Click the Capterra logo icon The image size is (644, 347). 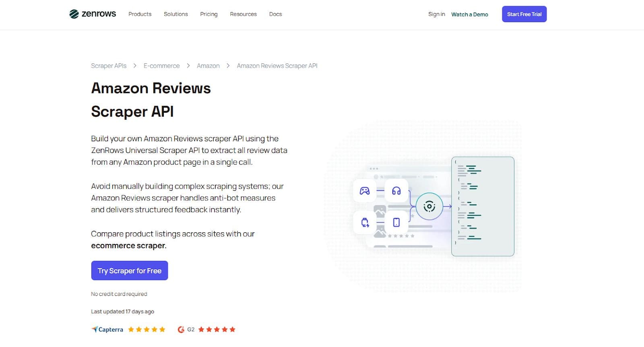[95, 329]
